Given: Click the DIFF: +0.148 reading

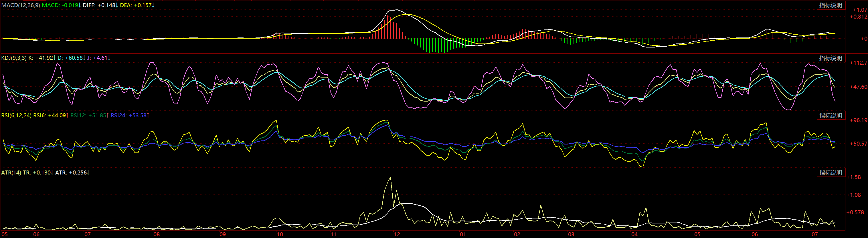Looking at the screenshot, I should (x=100, y=5).
